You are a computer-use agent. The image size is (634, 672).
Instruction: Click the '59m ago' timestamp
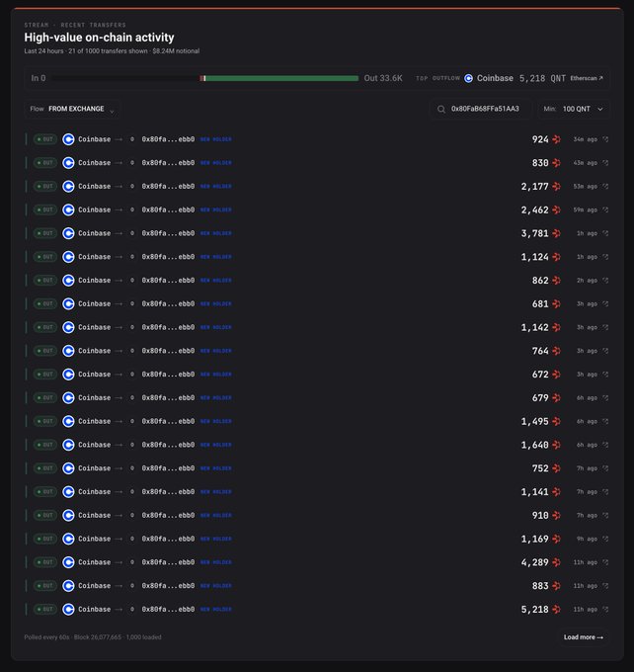[x=586, y=210]
